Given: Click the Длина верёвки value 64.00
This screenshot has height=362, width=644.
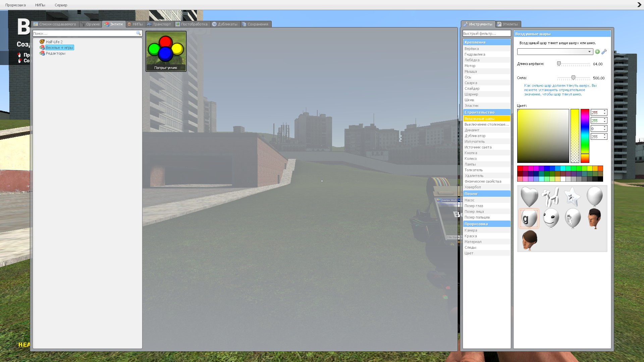Looking at the screenshot, I should (598, 64).
